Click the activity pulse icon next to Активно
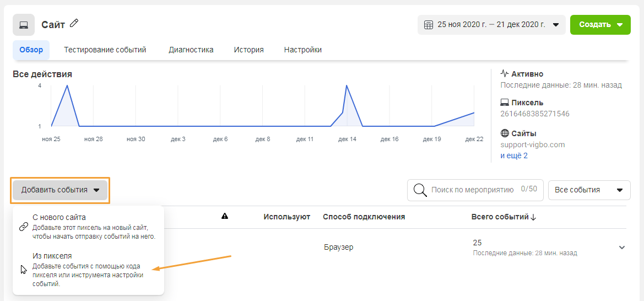The image size is (644, 301). pos(505,74)
